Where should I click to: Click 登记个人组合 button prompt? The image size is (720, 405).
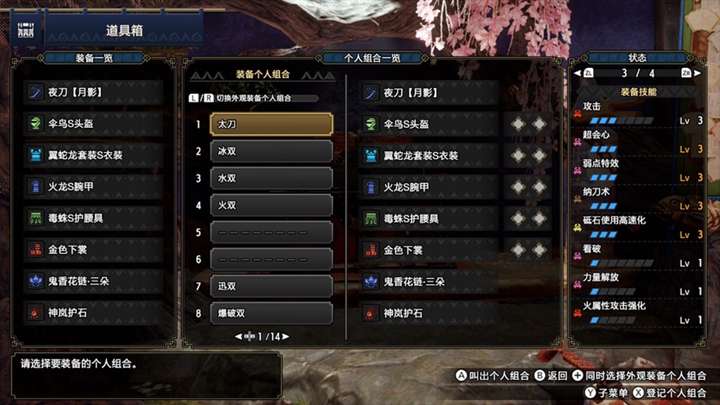click(x=670, y=393)
